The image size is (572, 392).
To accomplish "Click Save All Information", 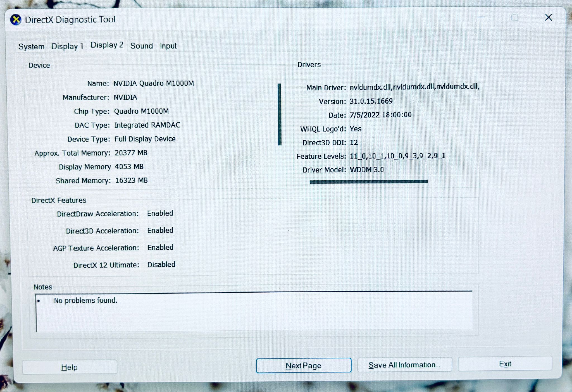I will pos(404,365).
